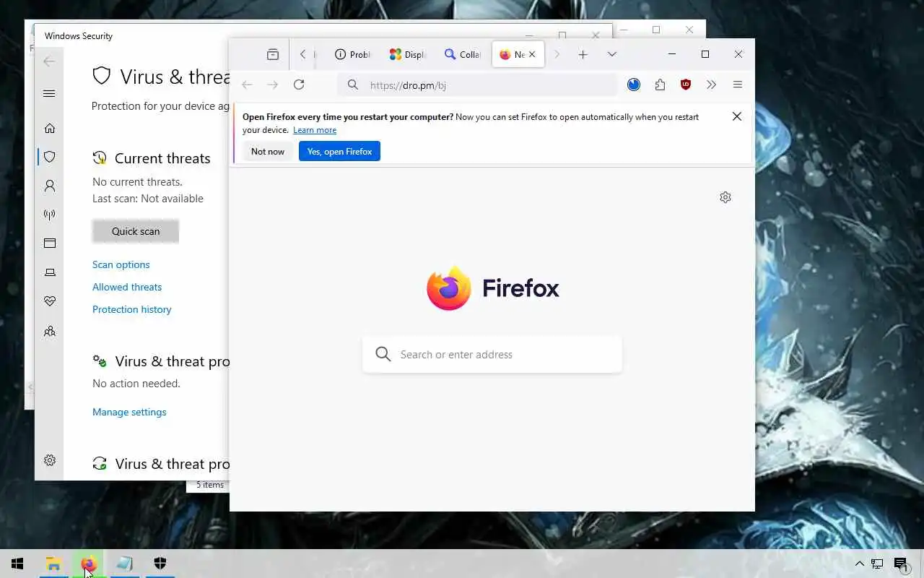Click Yes, open Firefox button
This screenshot has width=924, height=578.
point(339,151)
